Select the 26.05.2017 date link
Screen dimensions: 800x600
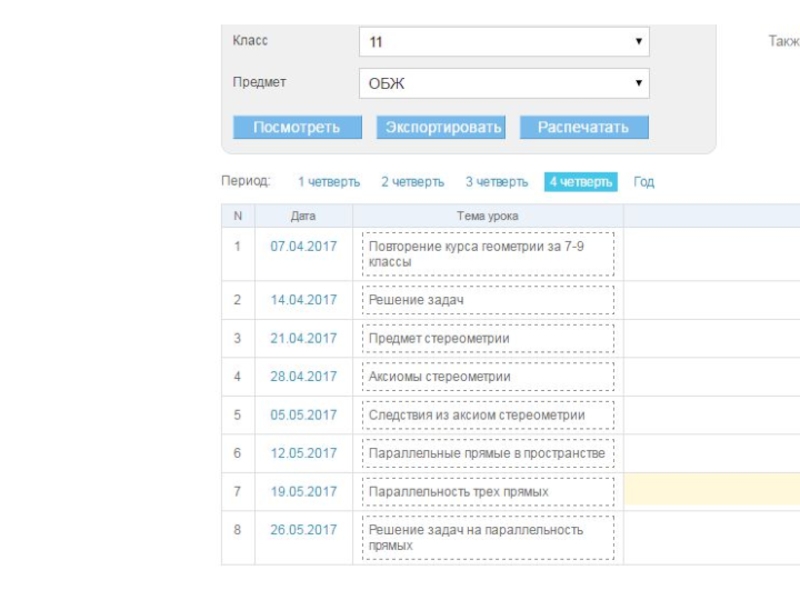coord(304,530)
